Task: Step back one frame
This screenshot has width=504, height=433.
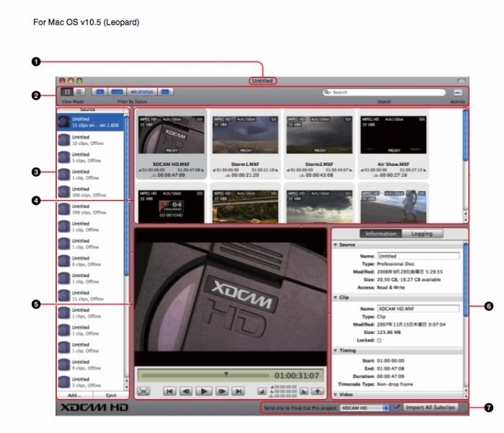Action: (x=186, y=391)
